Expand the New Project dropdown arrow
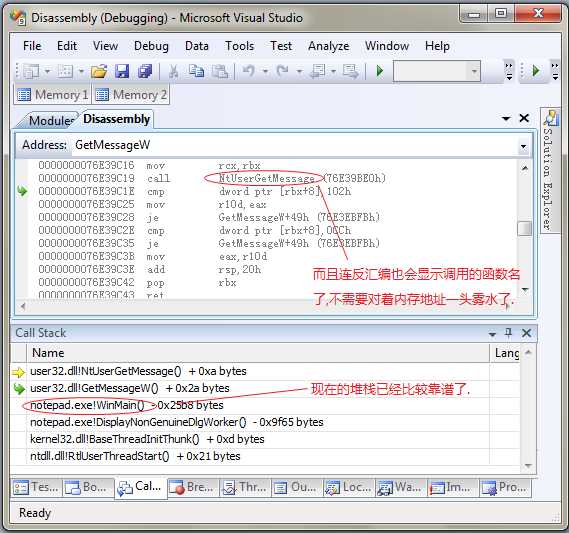This screenshot has width=569, height=533. 48,71
